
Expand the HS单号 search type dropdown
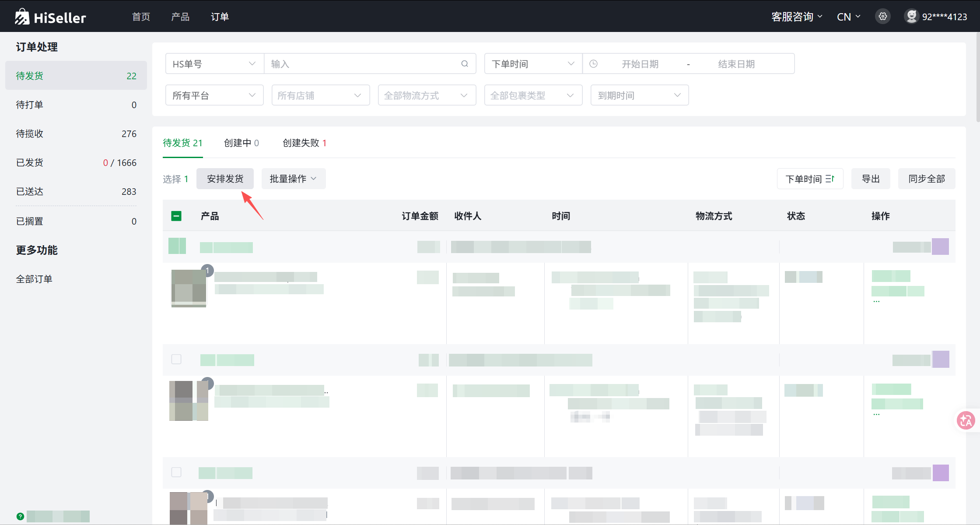(x=214, y=64)
